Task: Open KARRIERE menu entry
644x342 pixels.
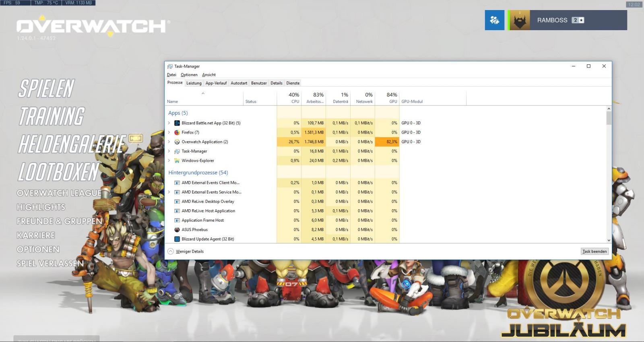Action: pos(36,235)
